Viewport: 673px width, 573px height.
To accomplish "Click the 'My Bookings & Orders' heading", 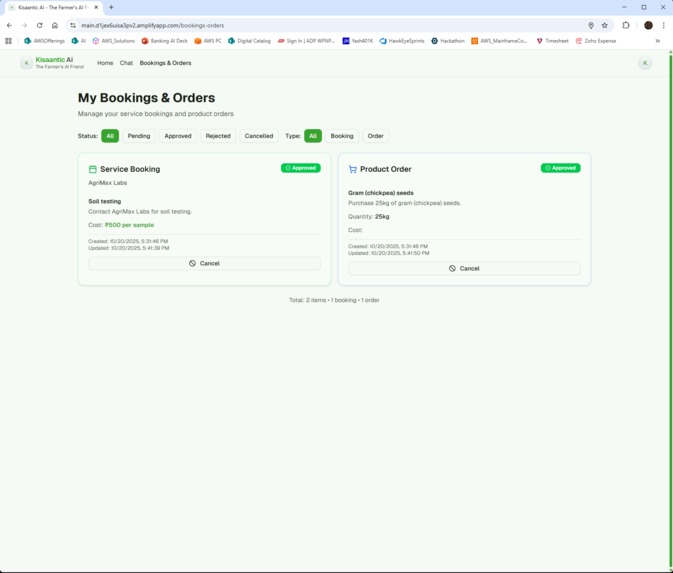I will click(146, 98).
